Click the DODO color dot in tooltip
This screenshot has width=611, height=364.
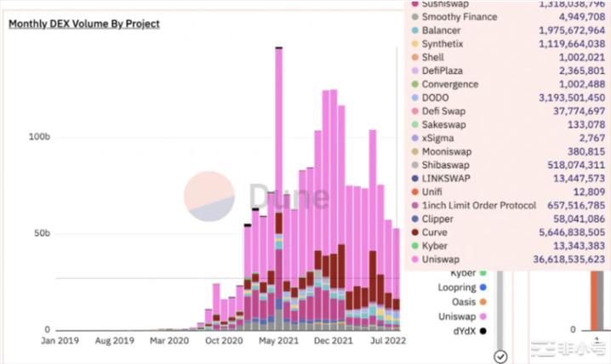point(414,98)
